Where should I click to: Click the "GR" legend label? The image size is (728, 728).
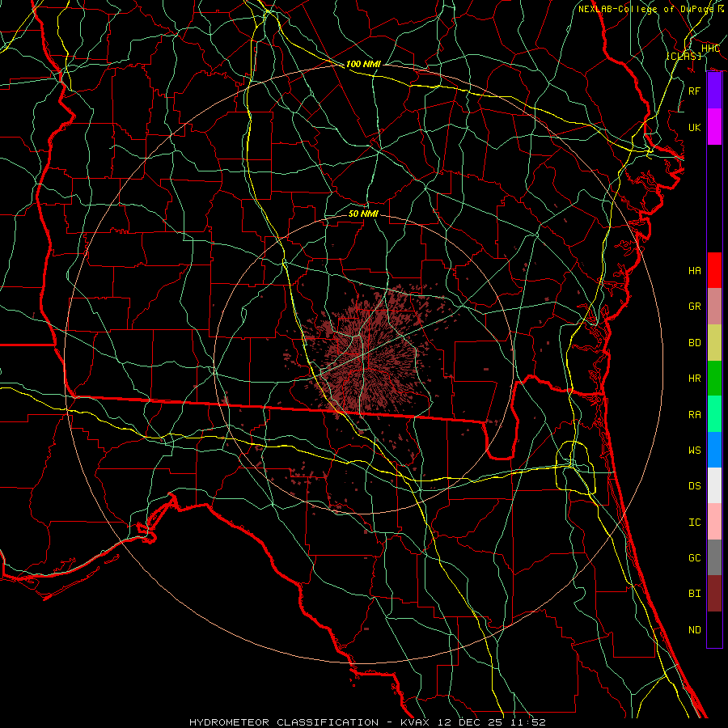click(x=694, y=307)
